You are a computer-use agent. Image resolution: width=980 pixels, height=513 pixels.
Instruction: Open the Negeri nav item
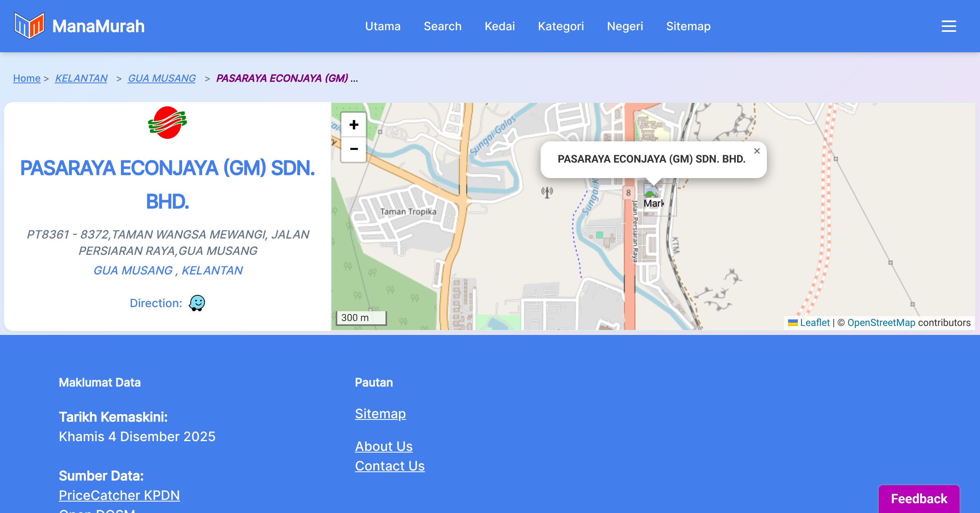tap(625, 26)
